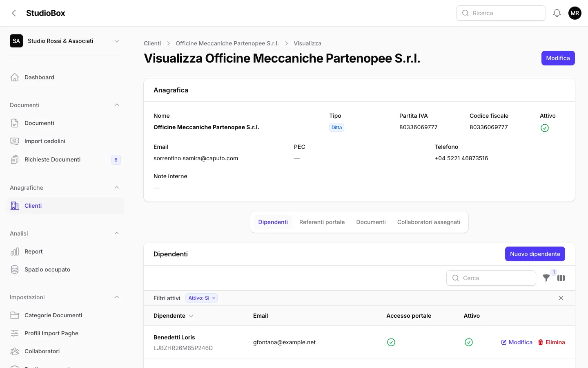Collapse the Impostazioni sidebar section
Image resolution: width=588 pixels, height=368 pixels.
(117, 297)
